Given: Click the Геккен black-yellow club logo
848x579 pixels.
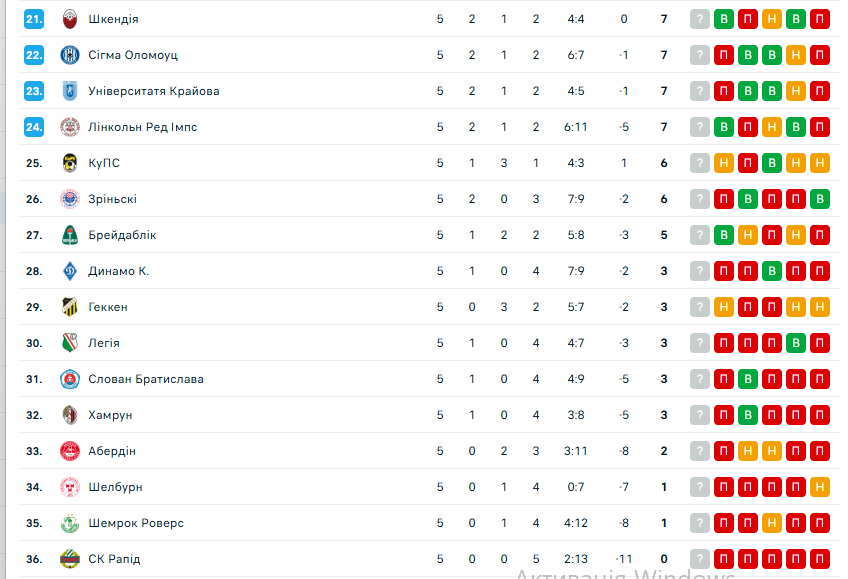Looking at the screenshot, I should click(69, 307).
